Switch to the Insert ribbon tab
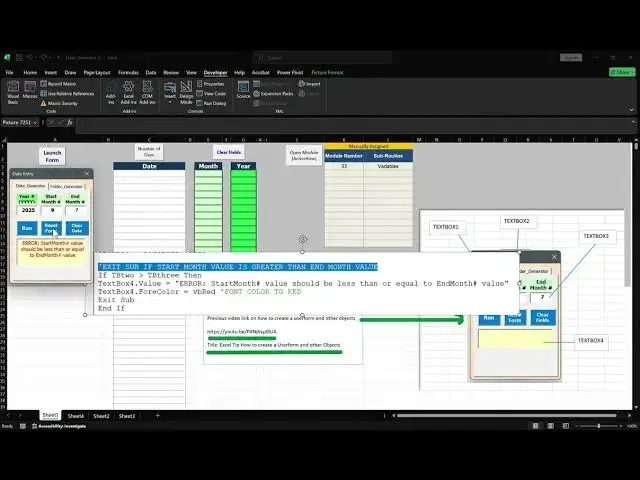The image size is (640, 480). pos(51,73)
